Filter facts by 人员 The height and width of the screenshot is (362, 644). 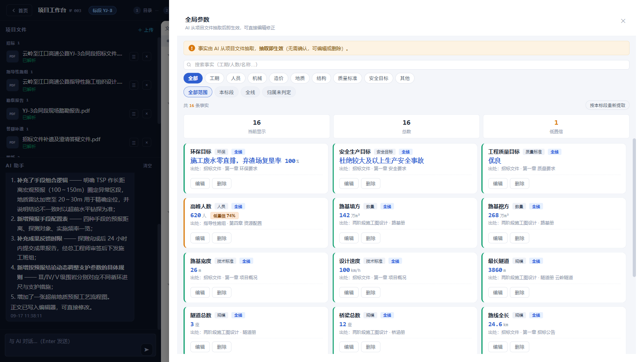coord(236,78)
